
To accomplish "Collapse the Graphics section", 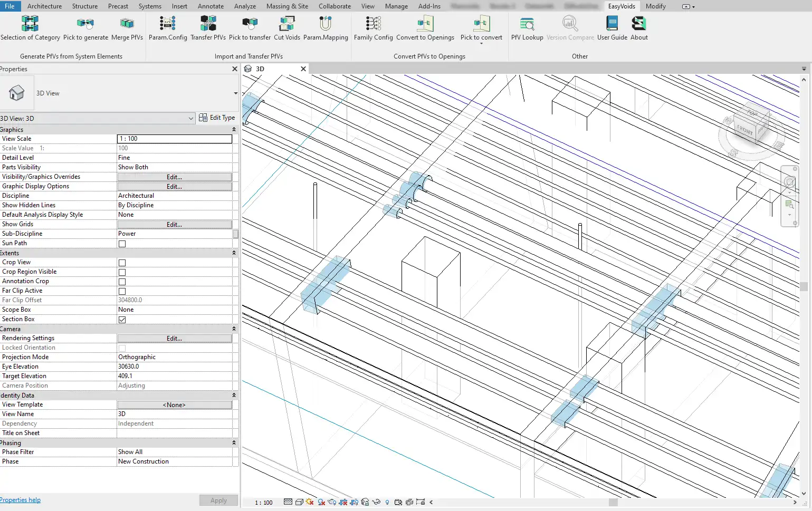I will coord(234,130).
